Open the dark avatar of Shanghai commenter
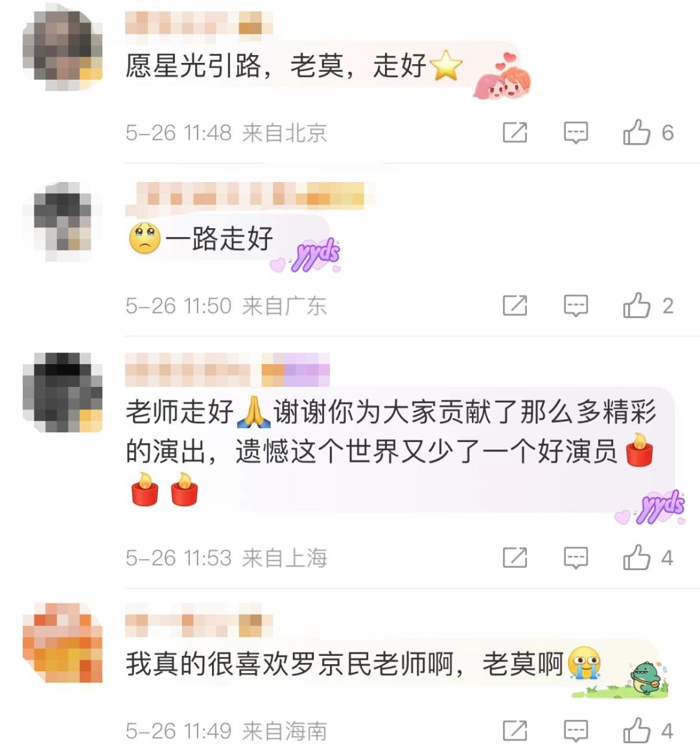The height and width of the screenshot is (751, 700). [x=62, y=392]
